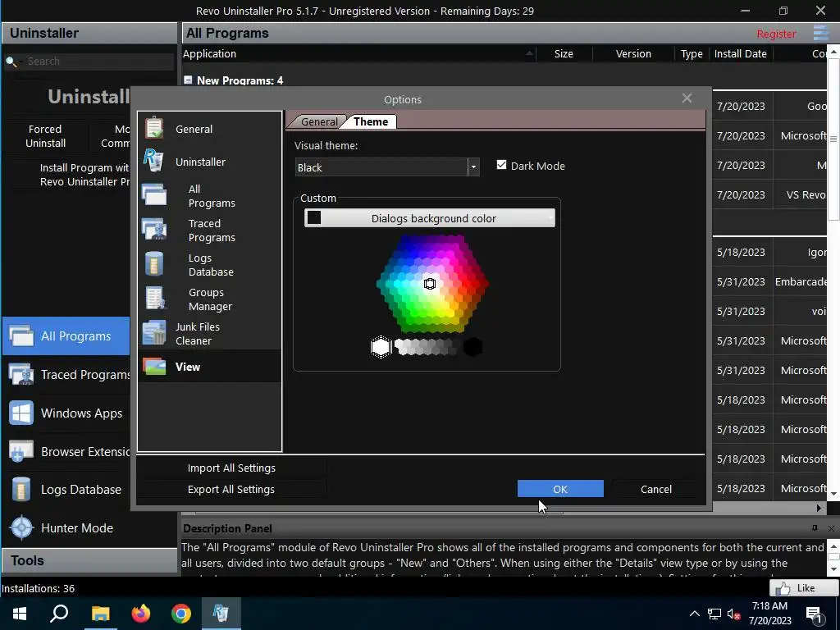Screen dimensions: 840x630
Task: Open notification center icon
Action: click(815, 614)
